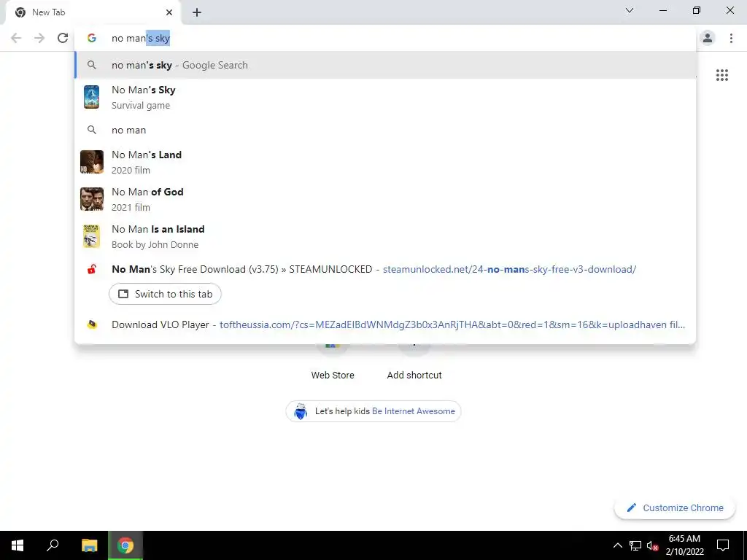Open the Download VLO Player suggestion
Image resolution: width=747 pixels, height=560 pixels.
coord(385,324)
